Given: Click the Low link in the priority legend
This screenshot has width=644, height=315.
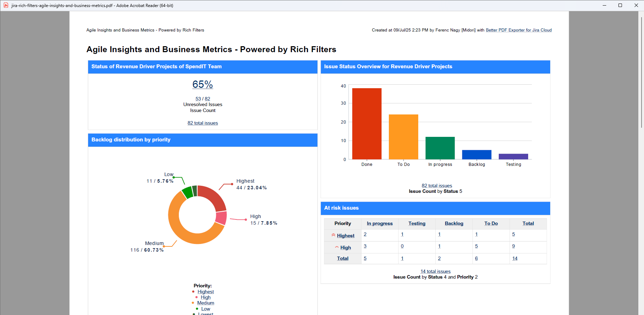Looking at the screenshot, I should [205, 309].
